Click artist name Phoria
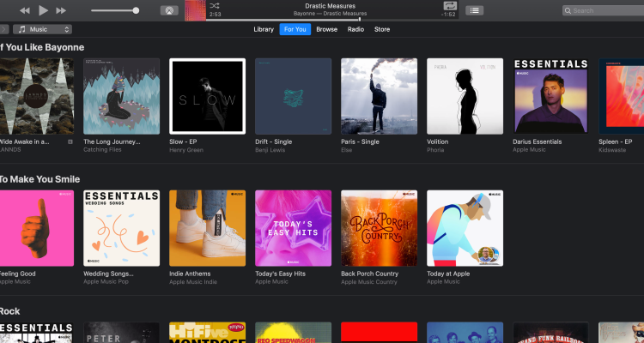 tap(435, 150)
